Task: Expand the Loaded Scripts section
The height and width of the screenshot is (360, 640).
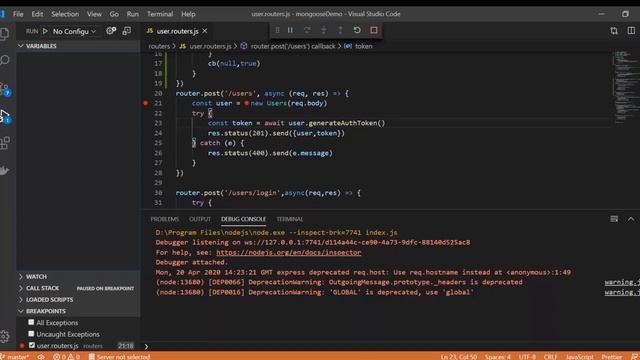Action: 78,300
